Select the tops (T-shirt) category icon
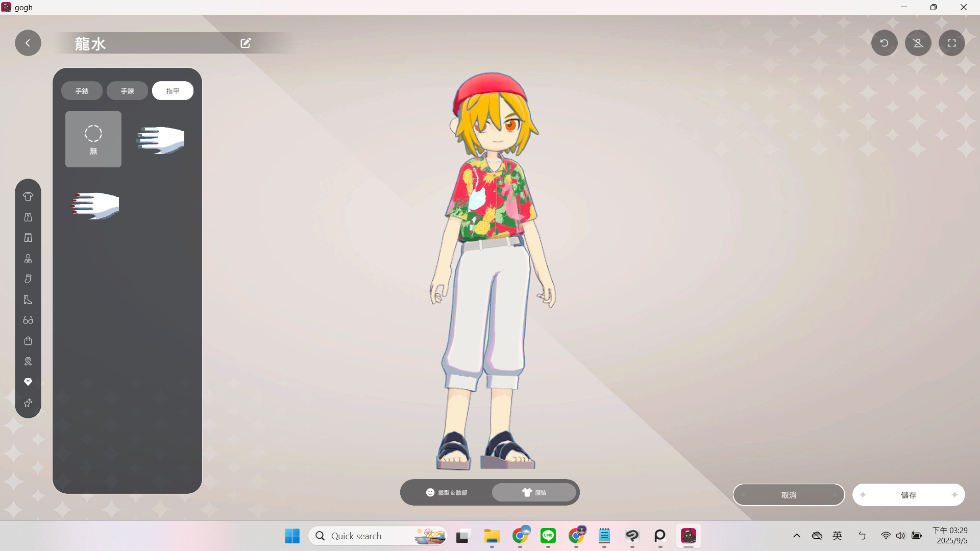 [x=28, y=196]
